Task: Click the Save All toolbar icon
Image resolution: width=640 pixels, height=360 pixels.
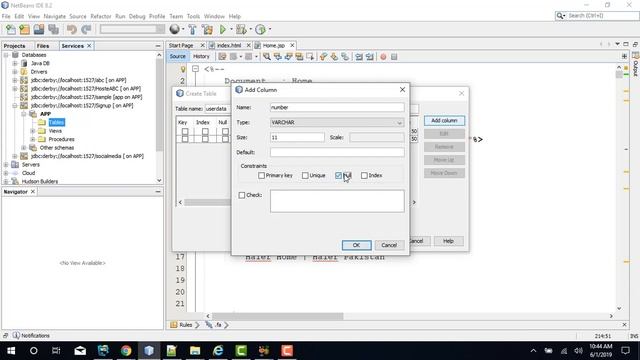Action: point(53,29)
